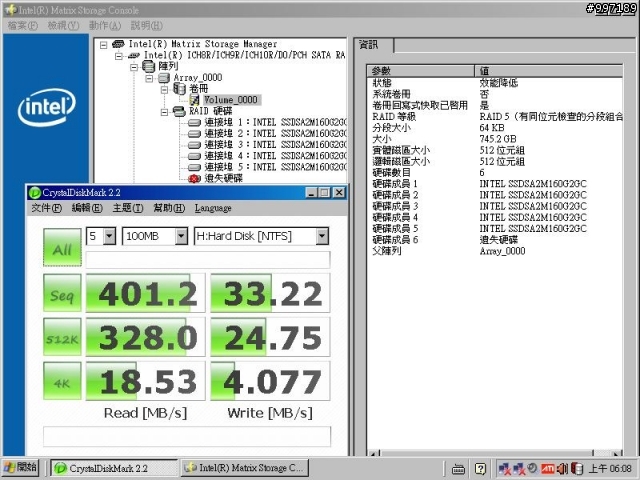Image resolution: width=640 pixels, height=480 pixels.
Task: Click the All benchmark button
Action: click(x=62, y=247)
